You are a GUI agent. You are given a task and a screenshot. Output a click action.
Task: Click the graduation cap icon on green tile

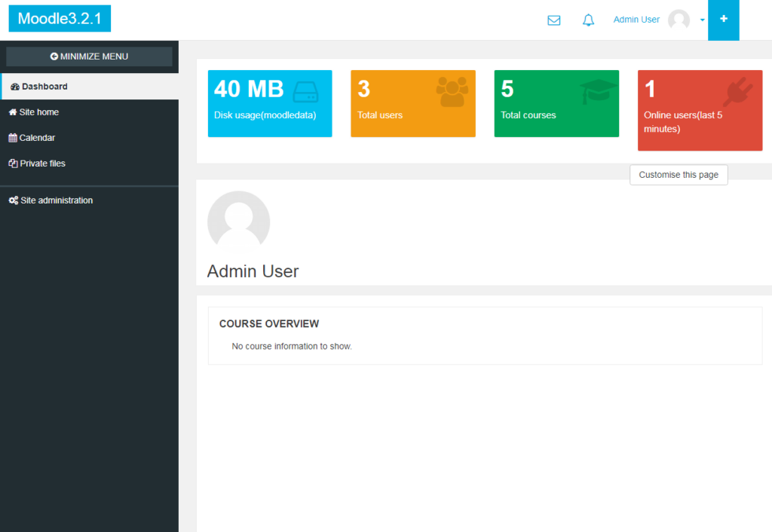point(598,92)
